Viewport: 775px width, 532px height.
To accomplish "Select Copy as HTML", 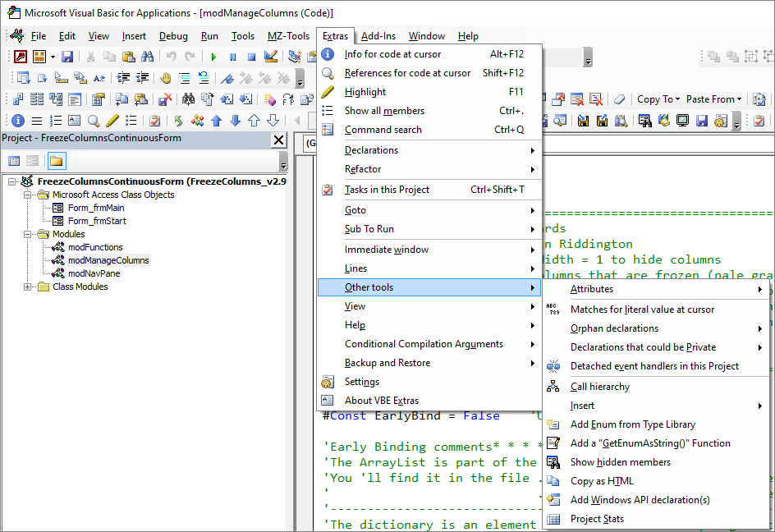I will [x=657, y=481].
